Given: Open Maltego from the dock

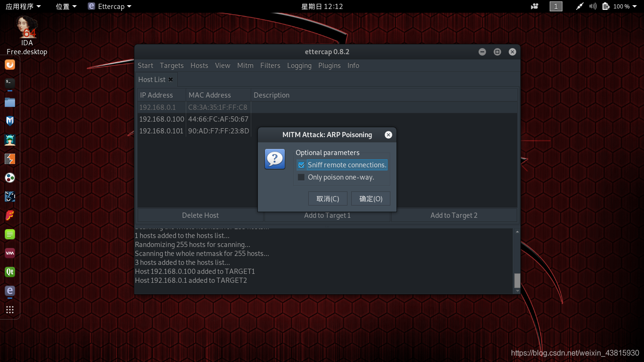Looking at the screenshot, I should [10, 178].
